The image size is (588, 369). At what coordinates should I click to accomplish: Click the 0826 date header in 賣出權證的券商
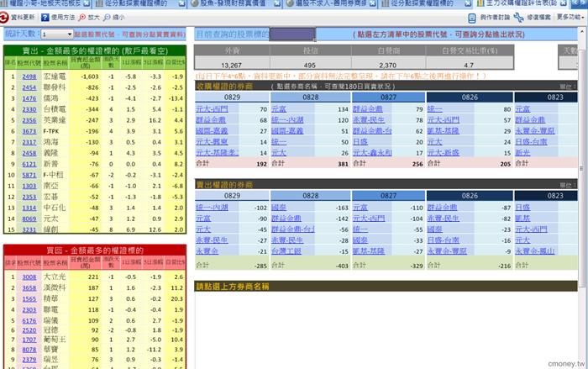470,196
